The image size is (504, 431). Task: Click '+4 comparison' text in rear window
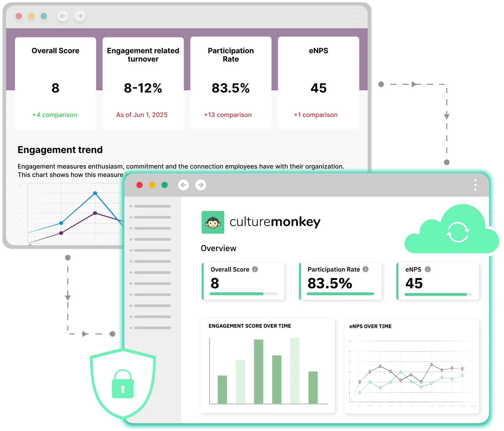tap(55, 115)
